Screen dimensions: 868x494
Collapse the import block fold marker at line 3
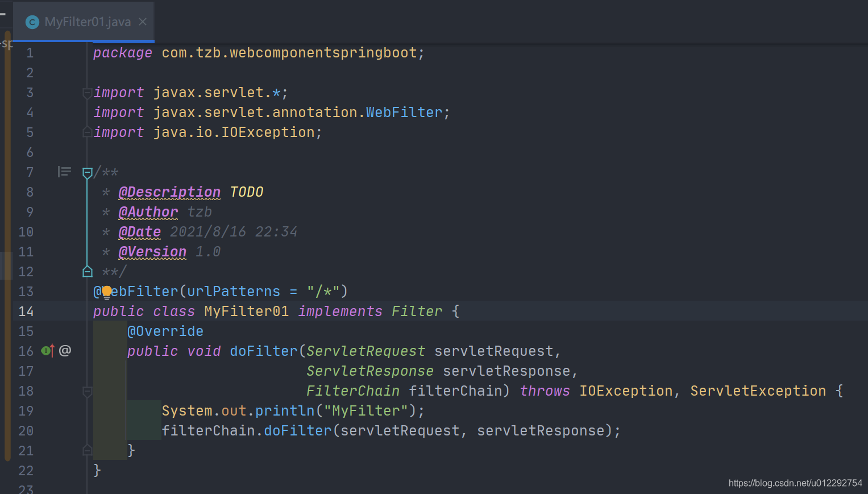(x=87, y=92)
